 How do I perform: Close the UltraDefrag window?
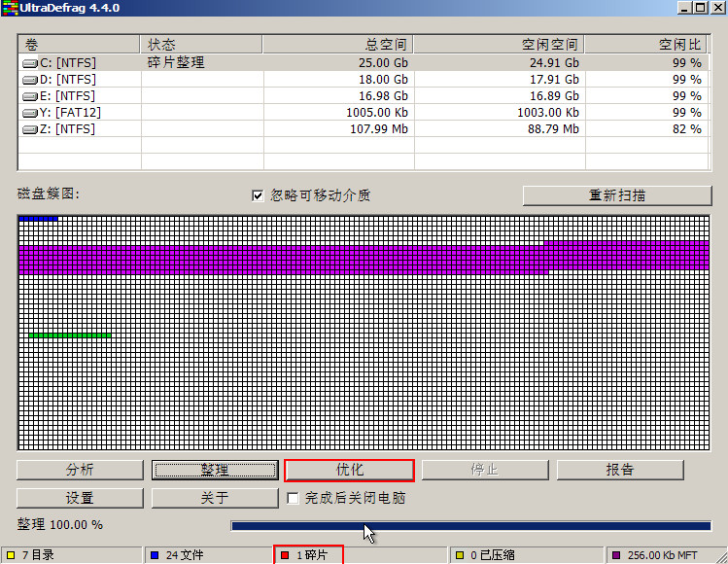click(717, 8)
